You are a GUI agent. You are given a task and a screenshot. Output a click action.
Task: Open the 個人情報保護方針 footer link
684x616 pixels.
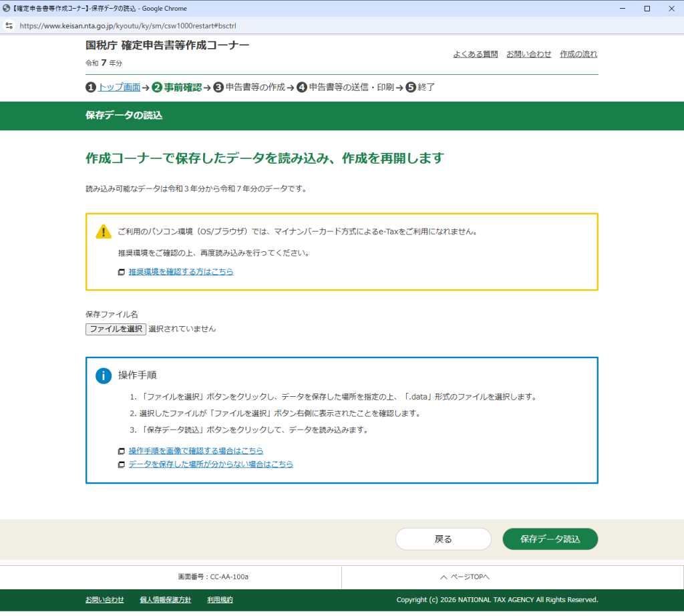(165, 600)
